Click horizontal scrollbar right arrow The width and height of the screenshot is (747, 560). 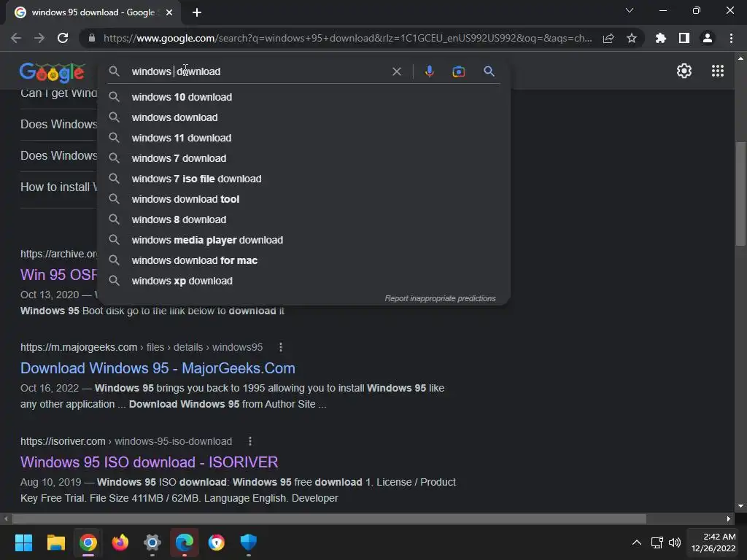pyautogui.click(x=729, y=518)
